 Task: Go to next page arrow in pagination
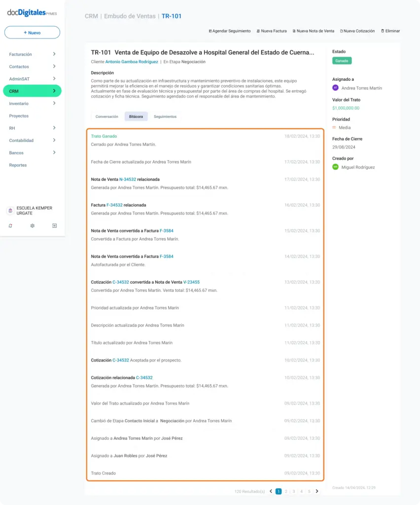[x=317, y=491]
